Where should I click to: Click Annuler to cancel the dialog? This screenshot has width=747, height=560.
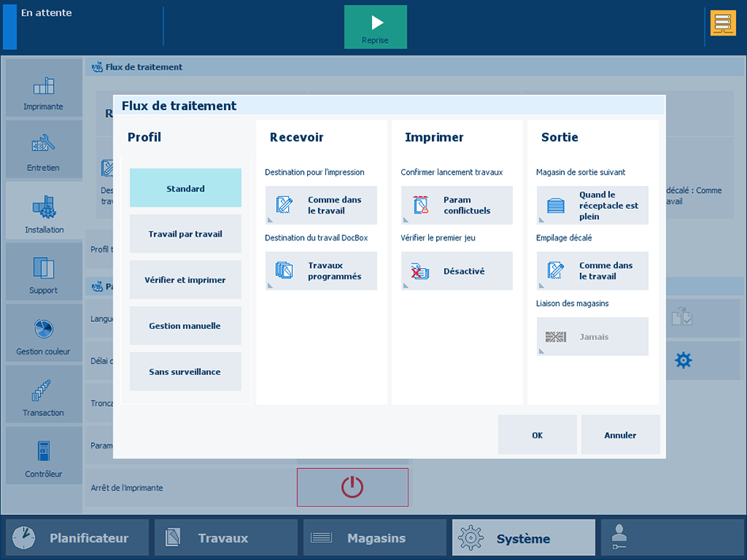pos(620,435)
